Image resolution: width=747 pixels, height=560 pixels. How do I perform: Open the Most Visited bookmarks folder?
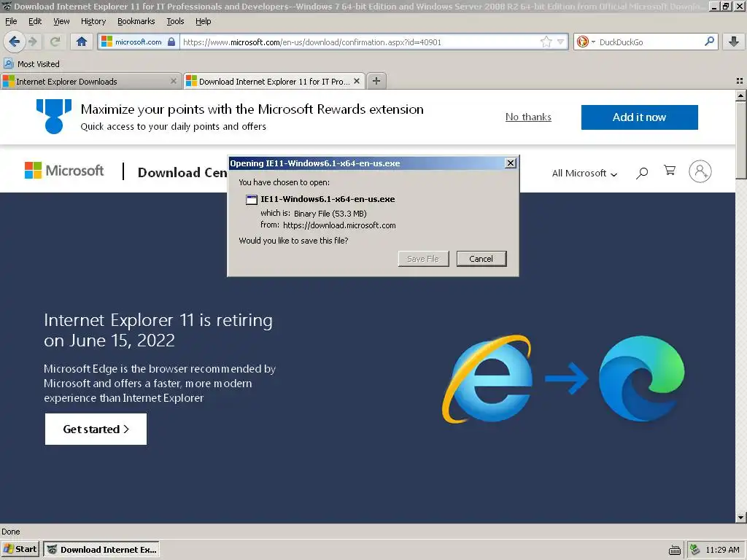(x=32, y=64)
